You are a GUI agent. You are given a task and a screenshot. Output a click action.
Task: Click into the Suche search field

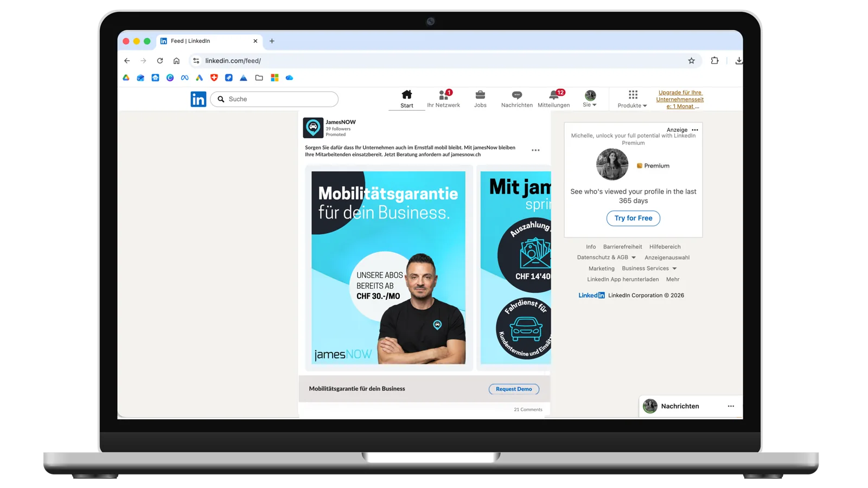point(274,99)
